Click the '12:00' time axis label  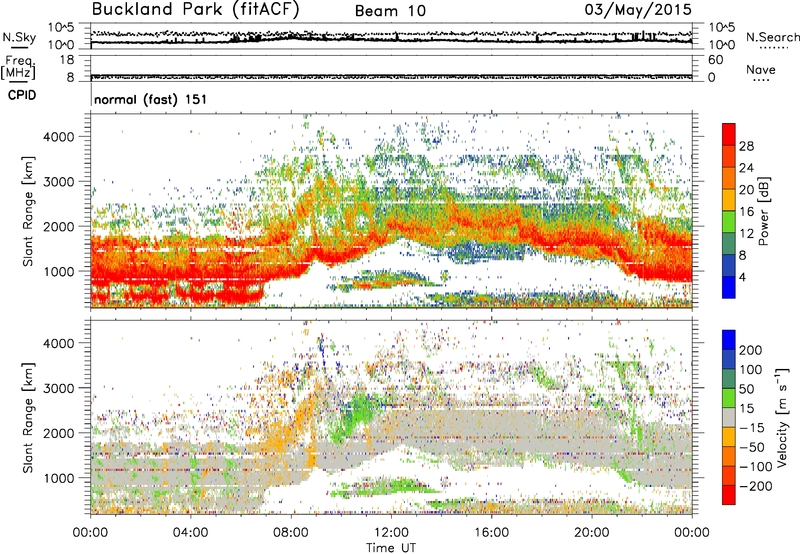pyautogui.click(x=391, y=533)
